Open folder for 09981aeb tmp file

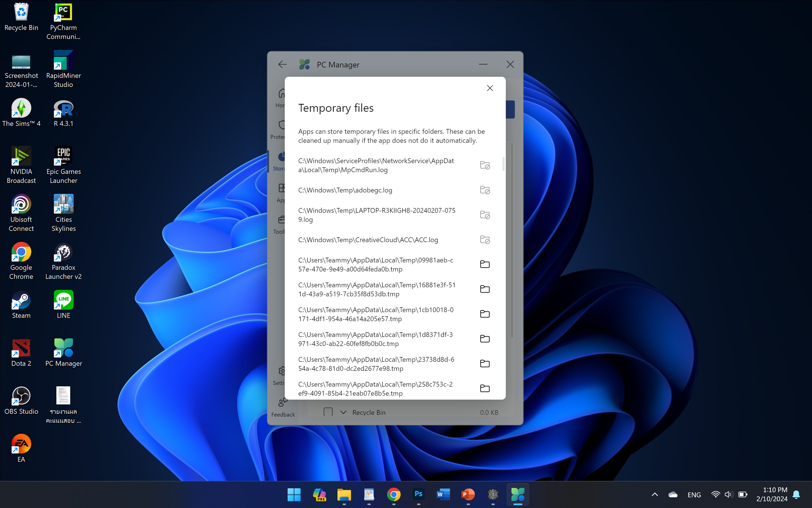[485, 264]
